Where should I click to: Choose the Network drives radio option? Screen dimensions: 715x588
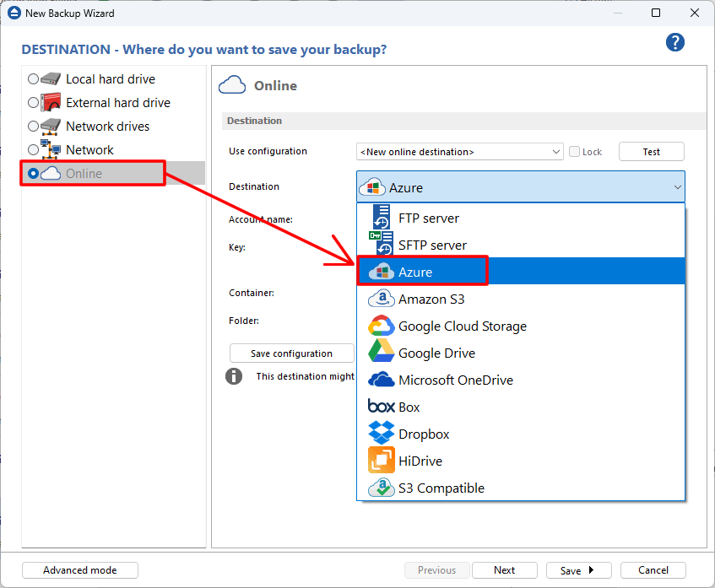34,127
